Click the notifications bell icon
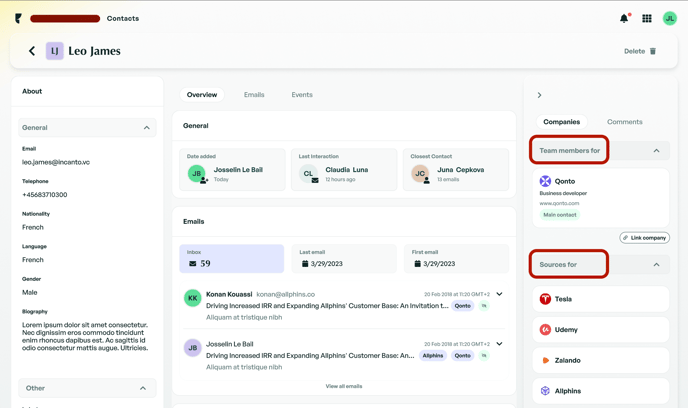Screen dimensions: 688x408 click(x=624, y=18)
